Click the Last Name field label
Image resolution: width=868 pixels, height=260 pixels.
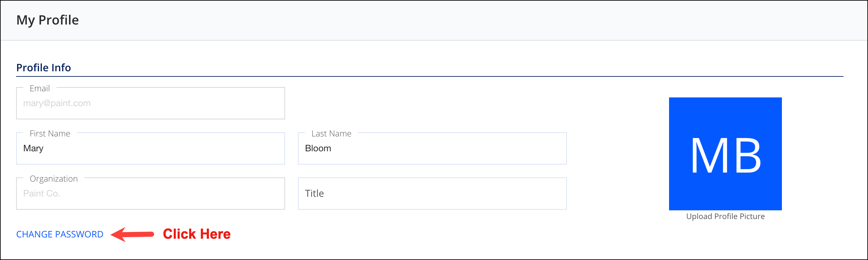tap(331, 134)
